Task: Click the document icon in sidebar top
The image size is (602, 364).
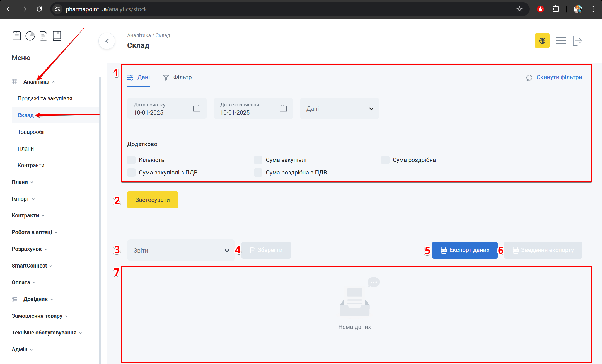Action: [x=43, y=36]
